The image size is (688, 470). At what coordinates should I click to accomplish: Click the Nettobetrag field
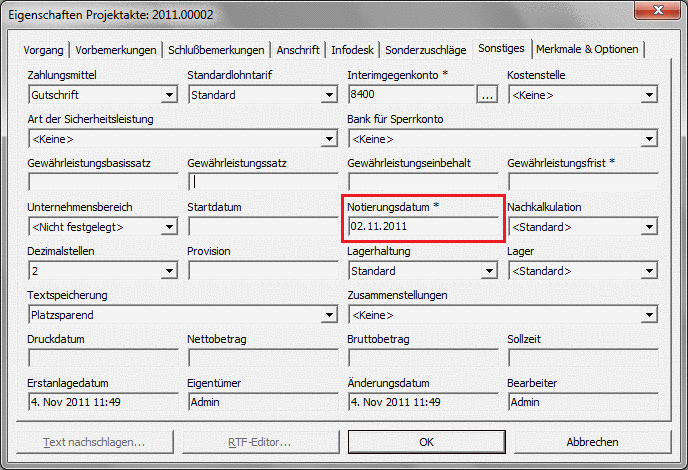(x=263, y=358)
